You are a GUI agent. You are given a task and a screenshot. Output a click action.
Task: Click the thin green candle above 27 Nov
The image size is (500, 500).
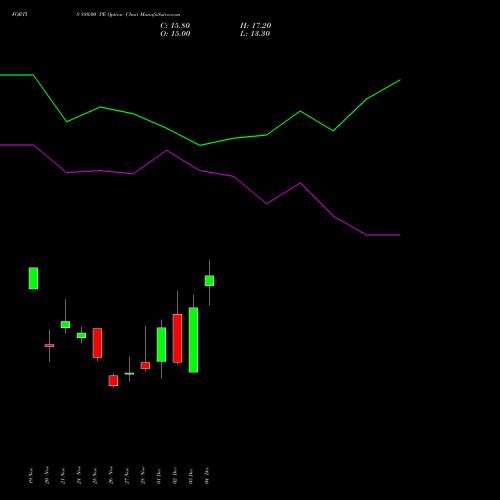(129, 374)
